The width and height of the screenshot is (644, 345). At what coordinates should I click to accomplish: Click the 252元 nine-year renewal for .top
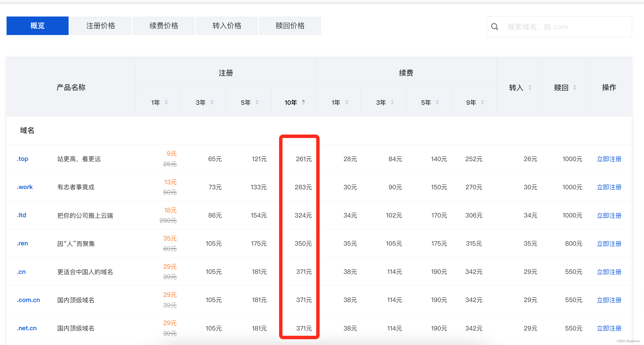(474, 159)
